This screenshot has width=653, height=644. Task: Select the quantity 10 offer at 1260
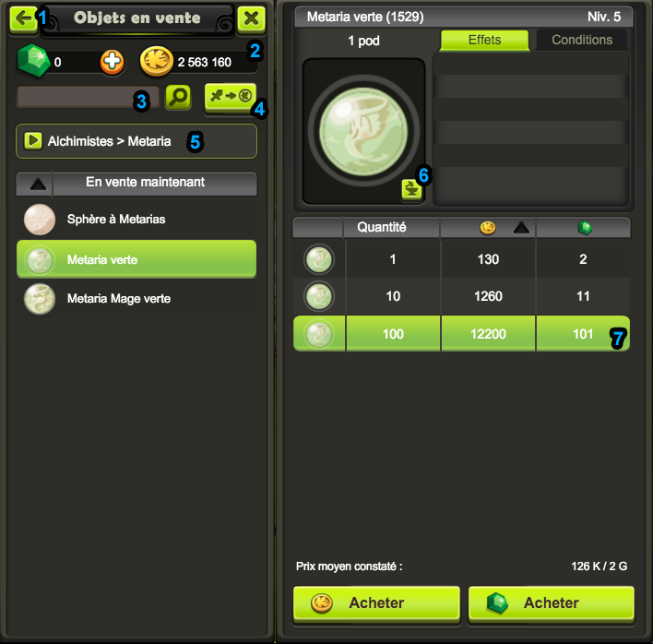coord(461,296)
